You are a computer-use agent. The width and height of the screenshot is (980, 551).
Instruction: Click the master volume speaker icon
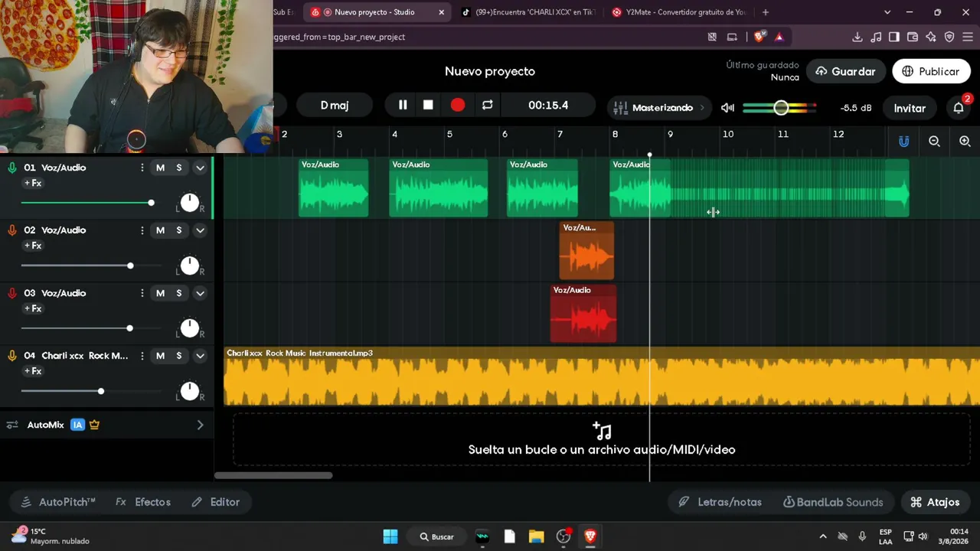point(727,108)
